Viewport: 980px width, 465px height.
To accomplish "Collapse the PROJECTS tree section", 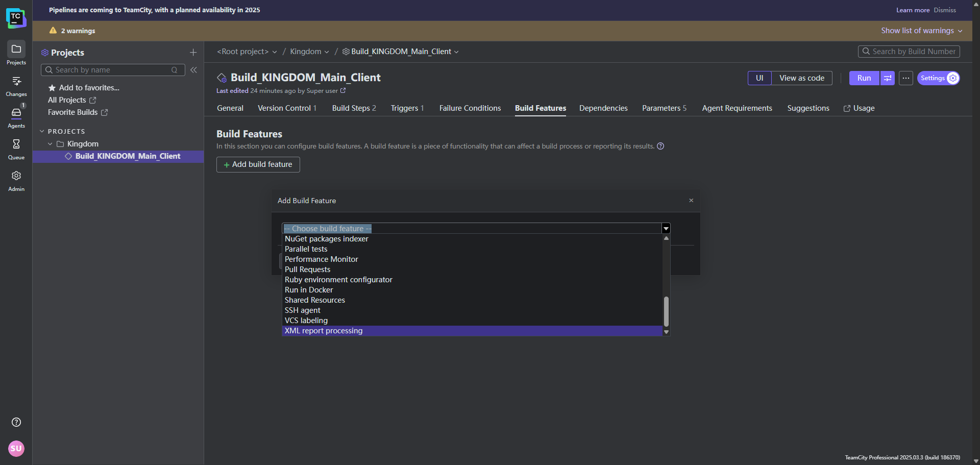I will [42, 131].
